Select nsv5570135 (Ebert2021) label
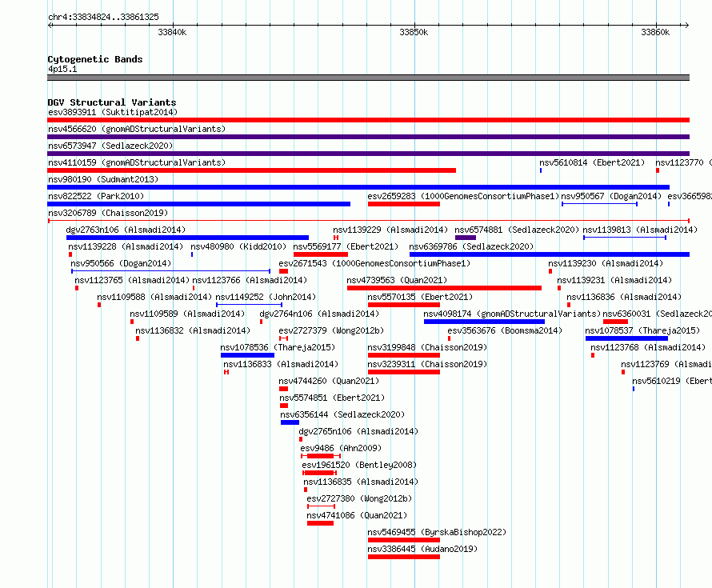 420,297
